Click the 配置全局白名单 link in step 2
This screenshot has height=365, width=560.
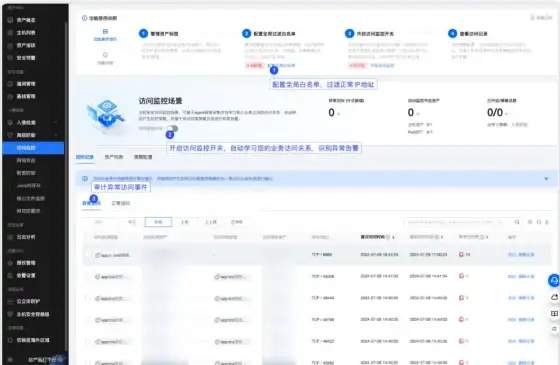coord(281,65)
